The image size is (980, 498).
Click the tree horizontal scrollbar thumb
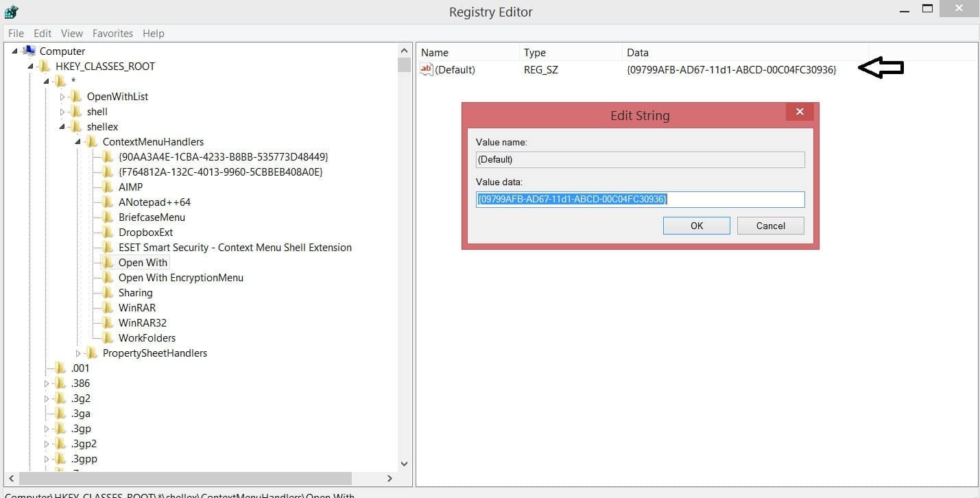coord(185,478)
